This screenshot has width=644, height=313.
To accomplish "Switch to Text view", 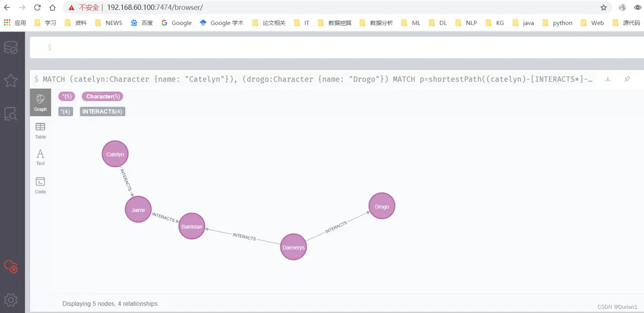I will pyautogui.click(x=40, y=157).
